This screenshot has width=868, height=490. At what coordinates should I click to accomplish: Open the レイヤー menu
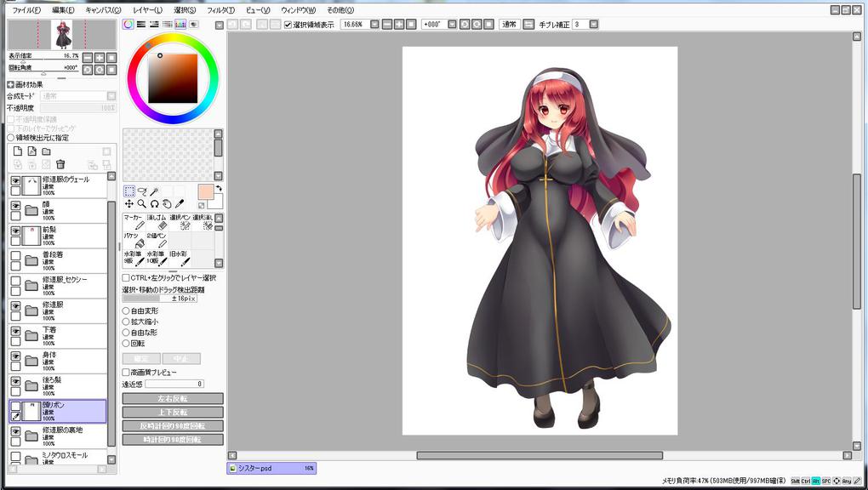[x=147, y=10]
